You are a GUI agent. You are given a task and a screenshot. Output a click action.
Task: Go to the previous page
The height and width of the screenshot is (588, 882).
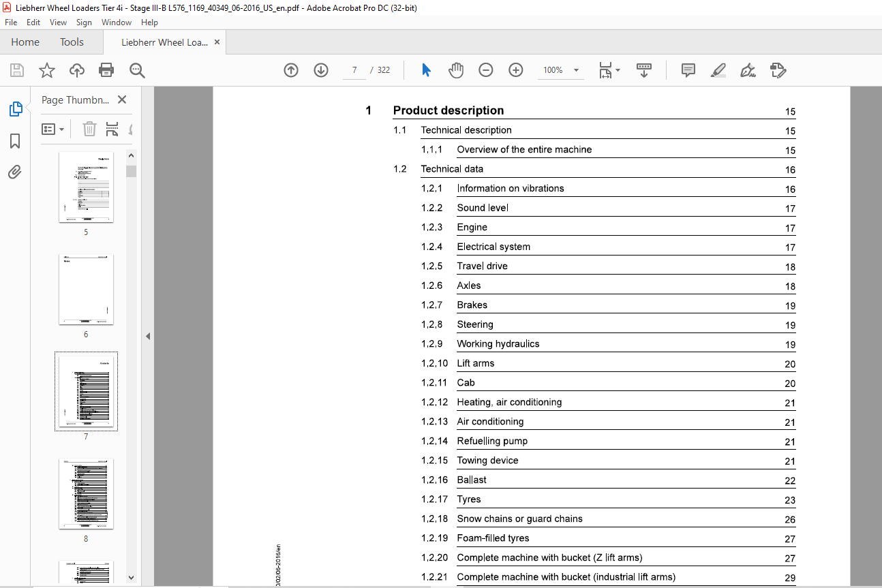tap(291, 70)
